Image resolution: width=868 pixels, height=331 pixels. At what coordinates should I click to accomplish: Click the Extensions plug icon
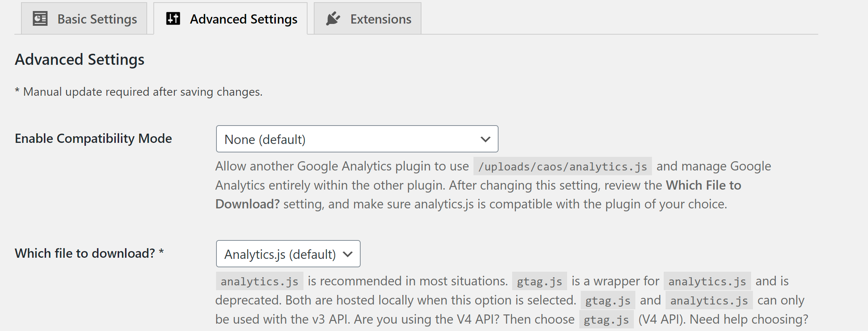tap(333, 18)
